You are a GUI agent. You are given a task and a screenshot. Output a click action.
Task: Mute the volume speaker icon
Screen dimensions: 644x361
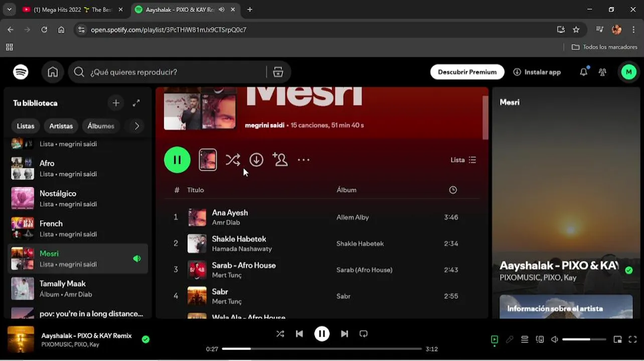click(x=554, y=339)
